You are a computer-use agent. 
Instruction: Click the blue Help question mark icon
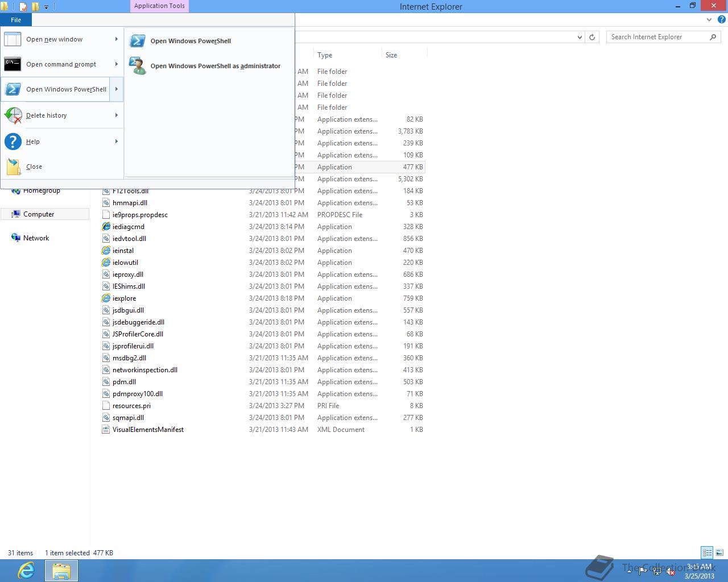(x=13, y=142)
